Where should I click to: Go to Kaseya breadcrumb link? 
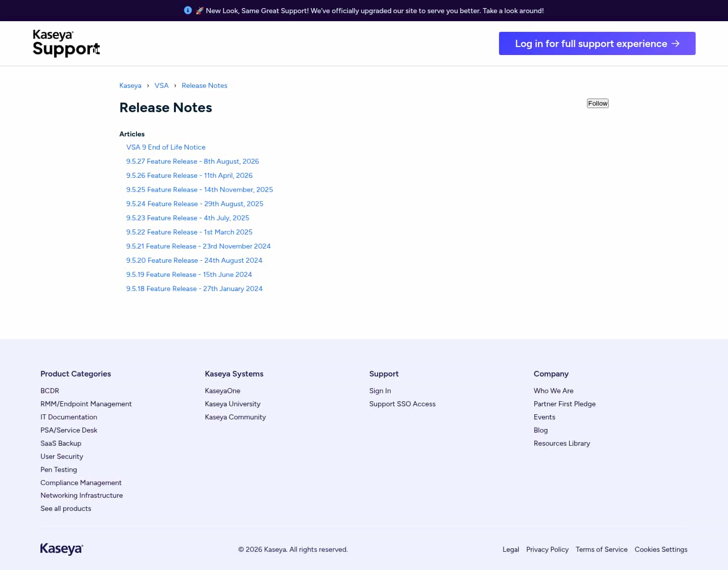tap(130, 85)
